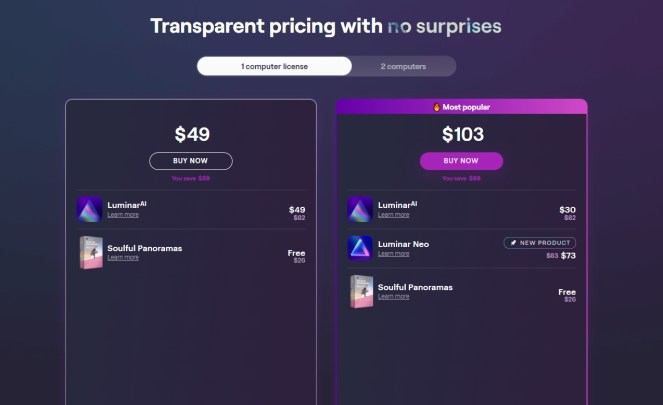
Task: Open Learn more under Luminar Neo
Action: 393,253
